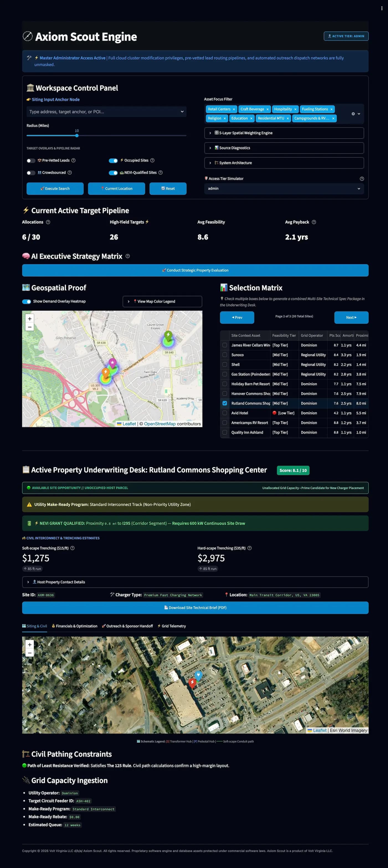This screenshot has height=868, width=388.
Task: Download Site Technical Brief PDF
Action: click(195, 607)
